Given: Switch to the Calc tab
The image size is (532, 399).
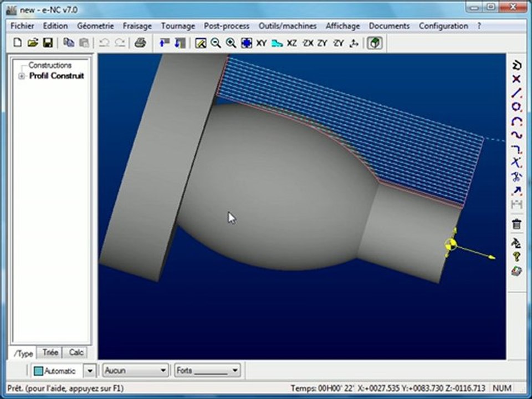Looking at the screenshot, I should point(76,352).
